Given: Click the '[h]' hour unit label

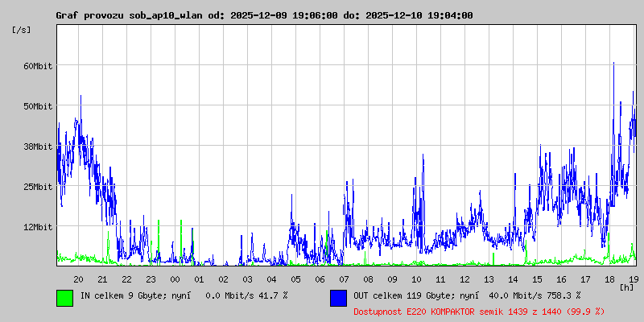Looking at the screenshot, I should (x=626, y=287).
